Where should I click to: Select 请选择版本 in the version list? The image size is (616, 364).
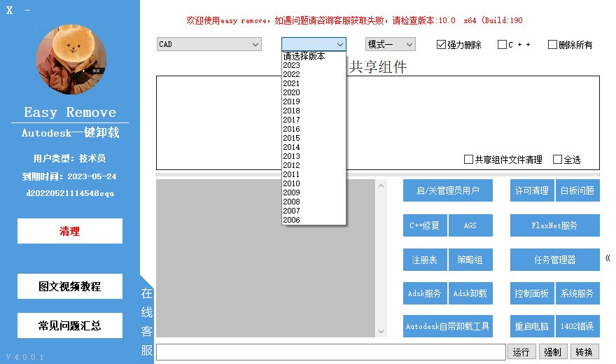pos(314,56)
